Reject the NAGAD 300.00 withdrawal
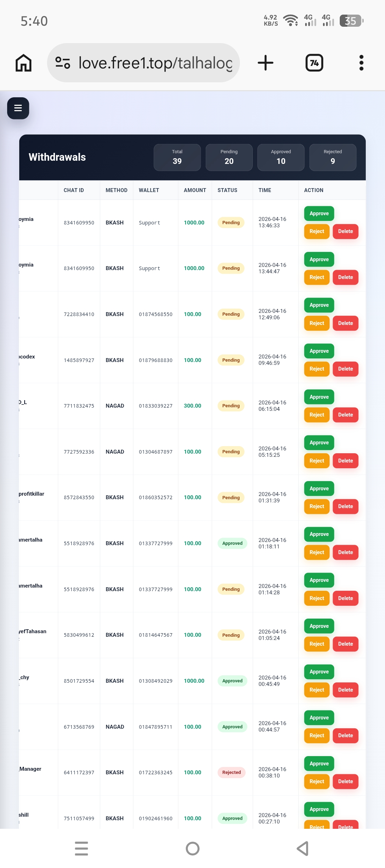The width and height of the screenshot is (385, 868). tap(317, 415)
